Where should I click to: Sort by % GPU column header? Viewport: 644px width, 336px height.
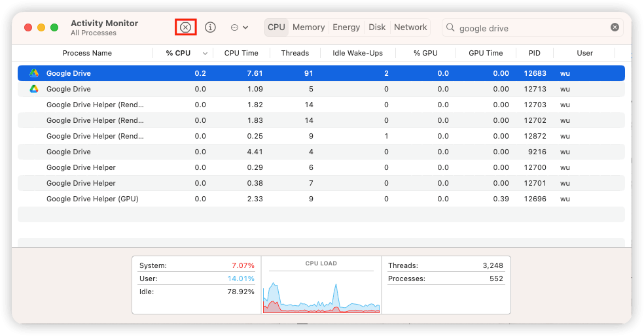point(425,54)
